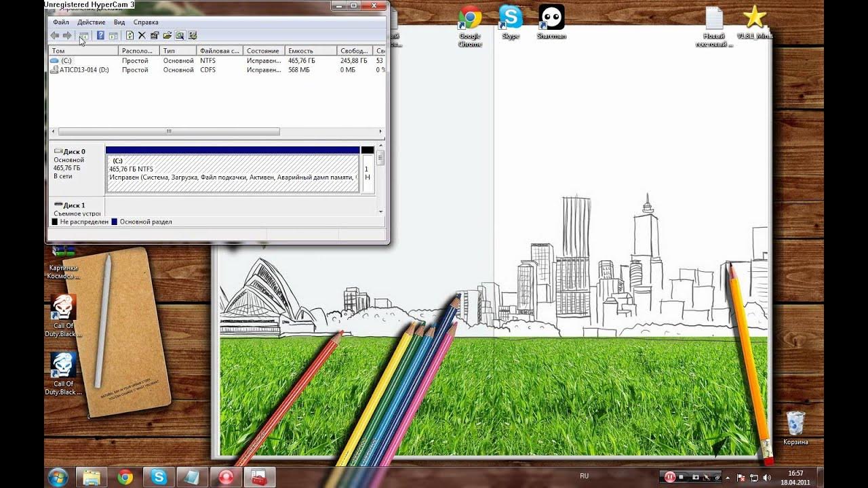Click the Back arrow toolbar icon

click(x=55, y=35)
